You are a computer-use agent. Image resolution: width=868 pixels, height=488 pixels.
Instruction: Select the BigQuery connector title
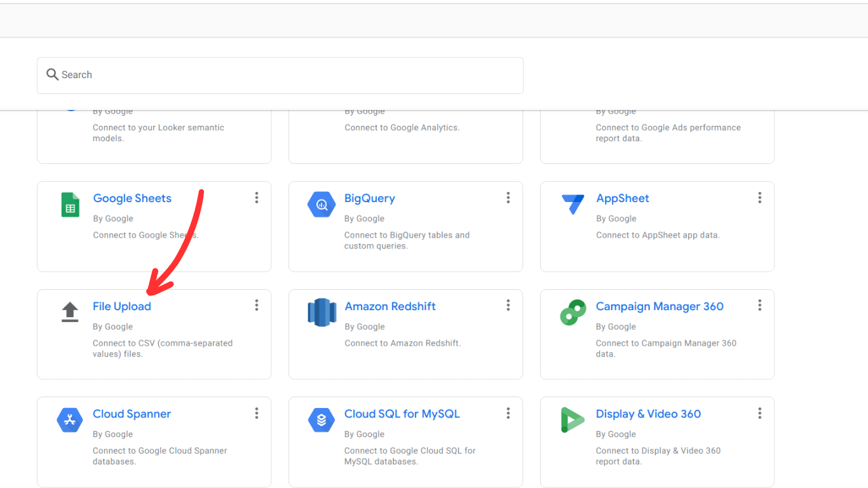tap(370, 198)
